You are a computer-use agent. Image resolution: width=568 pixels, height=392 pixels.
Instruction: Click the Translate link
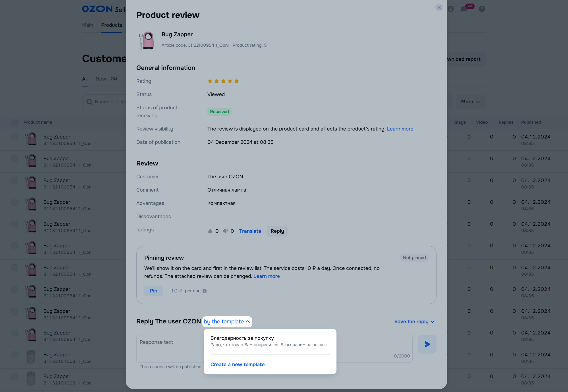point(250,231)
